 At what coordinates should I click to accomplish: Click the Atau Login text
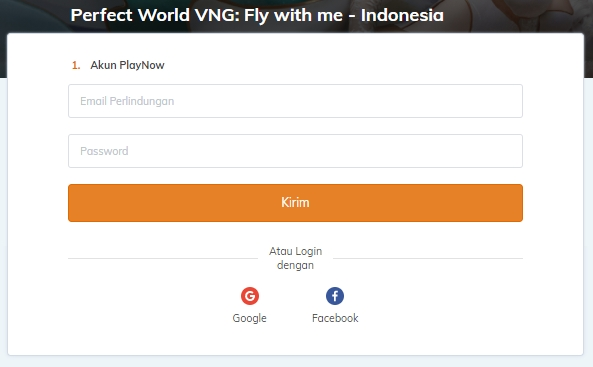pos(295,251)
